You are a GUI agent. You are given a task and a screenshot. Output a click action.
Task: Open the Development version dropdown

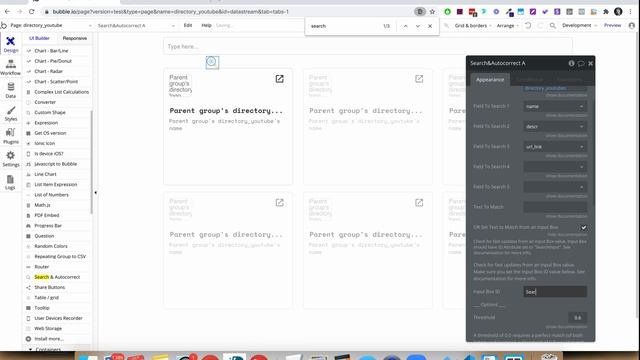580,25
